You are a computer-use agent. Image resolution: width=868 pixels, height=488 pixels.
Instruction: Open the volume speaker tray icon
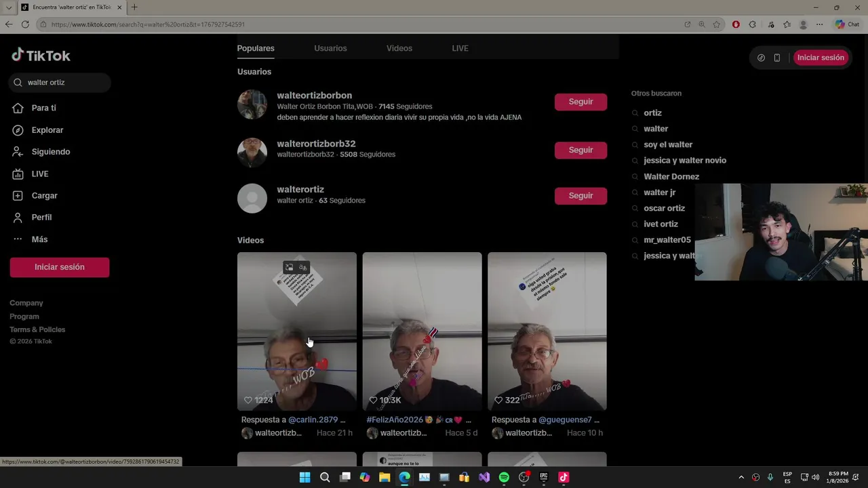(x=815, y=477)
